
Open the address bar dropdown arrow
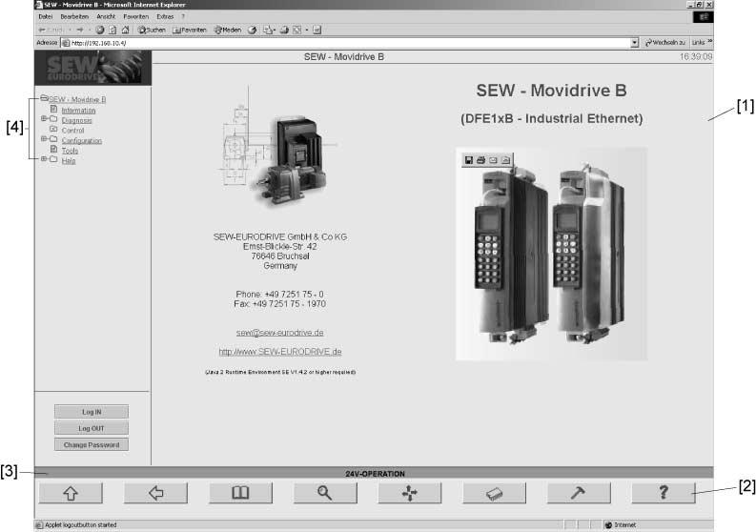[635, 43]
